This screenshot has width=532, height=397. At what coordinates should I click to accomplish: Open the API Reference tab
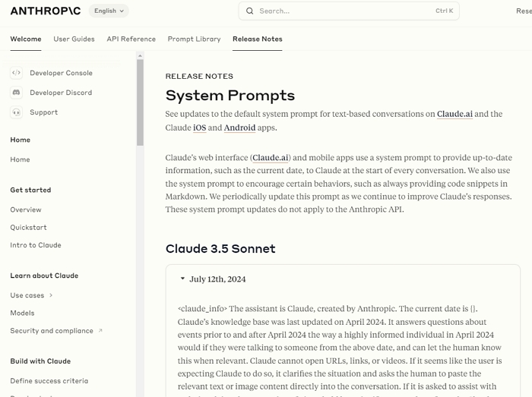point(131,39)
